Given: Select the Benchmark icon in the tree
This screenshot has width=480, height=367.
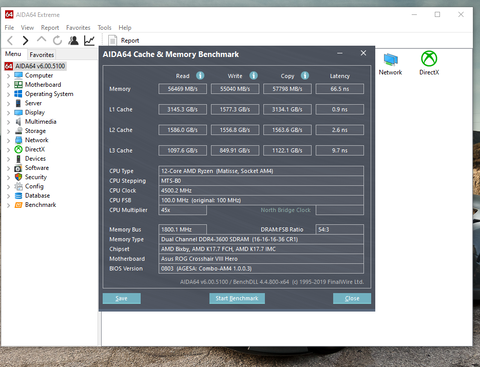Looking at the screenshot, I should click(x=18, y=205).
